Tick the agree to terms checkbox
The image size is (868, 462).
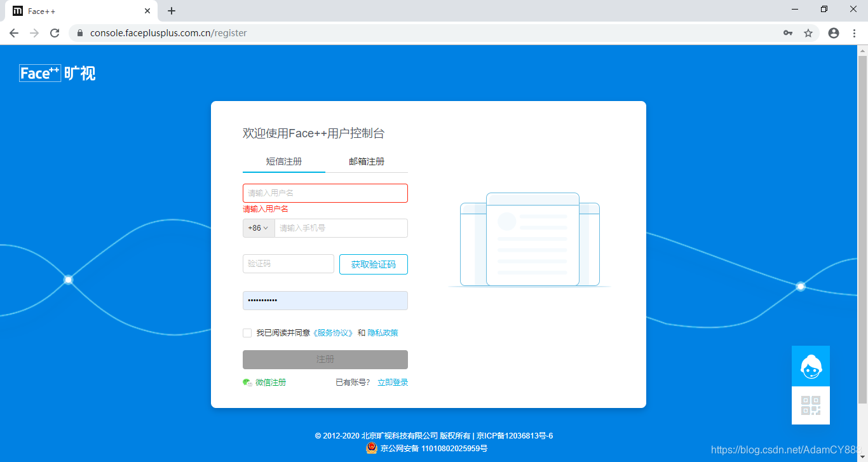tap(247, 333)
